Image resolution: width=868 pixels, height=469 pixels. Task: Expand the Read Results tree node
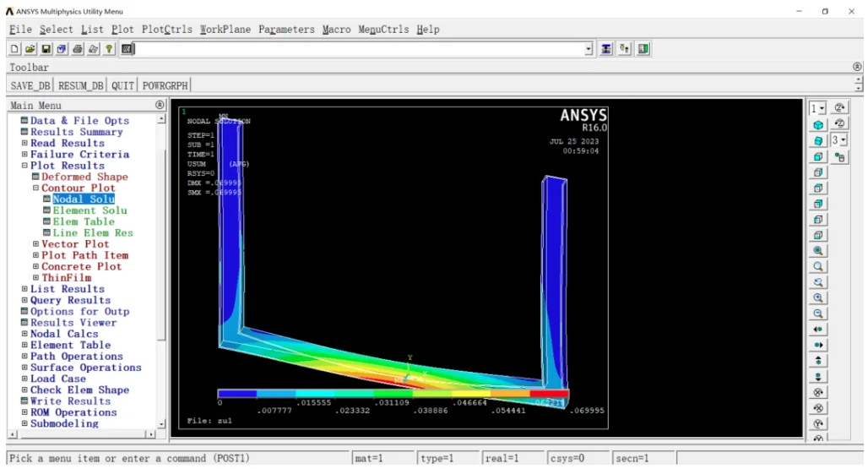24,143
